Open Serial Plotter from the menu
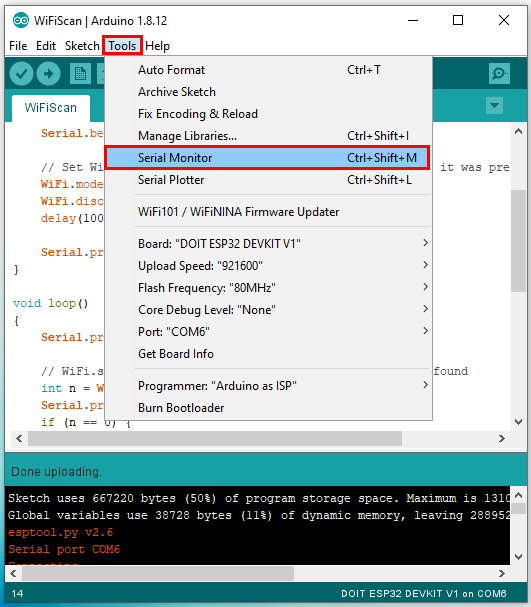This screenshot has width=531, height=607. (268, 180)
